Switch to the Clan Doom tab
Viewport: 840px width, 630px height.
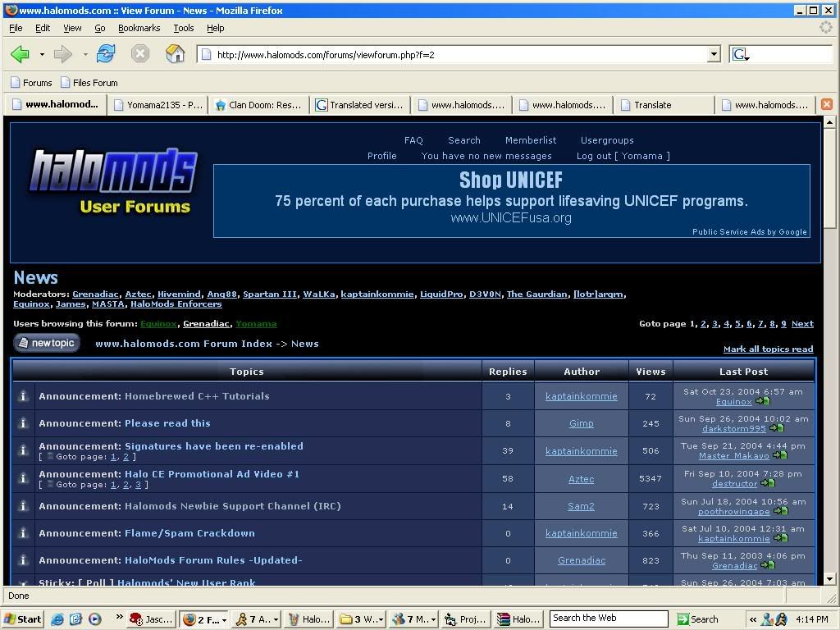click(258, 105)
